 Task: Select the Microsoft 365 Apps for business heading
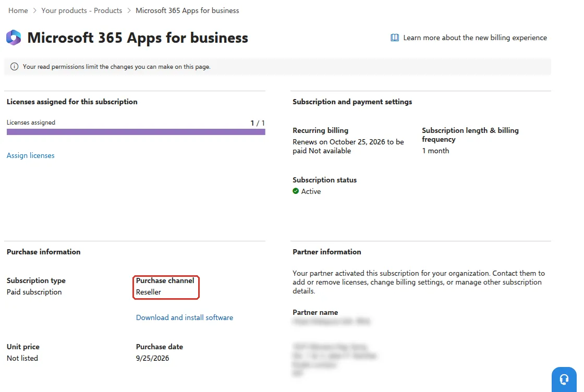(x=138, y=38)
